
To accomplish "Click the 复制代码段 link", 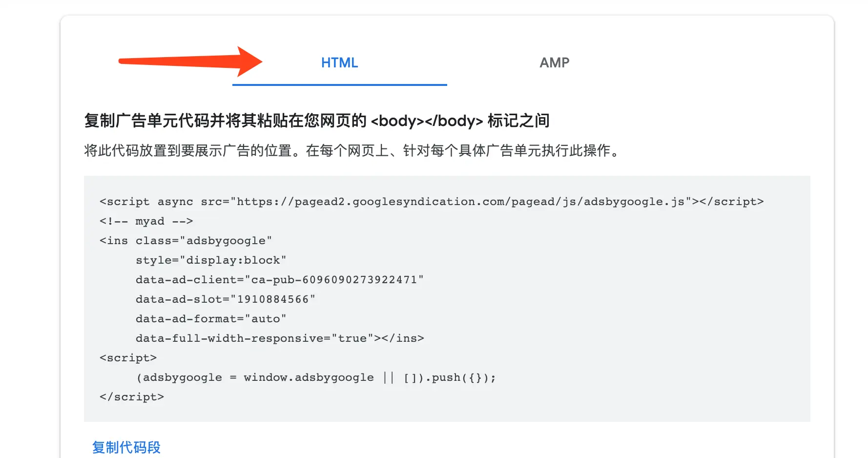I will coord(126,447).
